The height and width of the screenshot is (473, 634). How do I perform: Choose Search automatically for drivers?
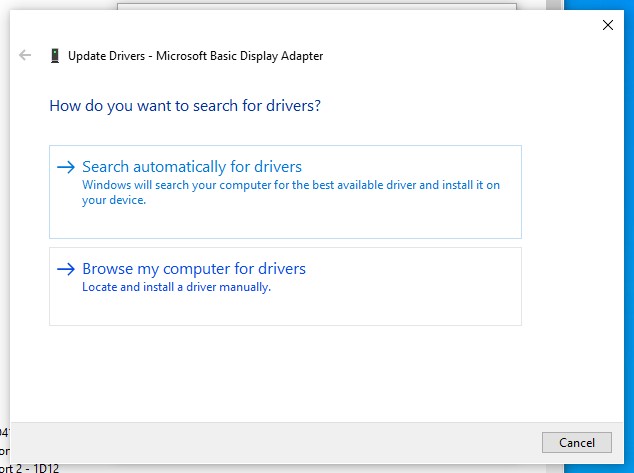pyautogui.click(x=285, y=192)
